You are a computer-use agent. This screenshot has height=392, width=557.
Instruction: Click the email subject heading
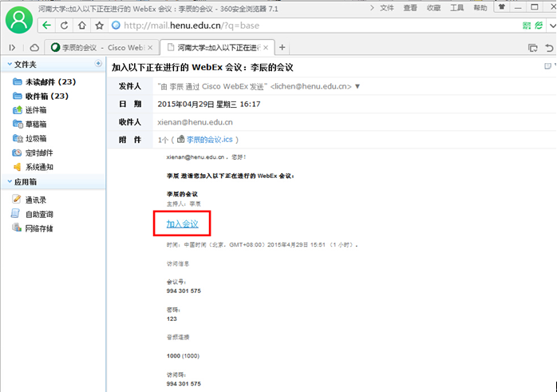tap(203, 68)
